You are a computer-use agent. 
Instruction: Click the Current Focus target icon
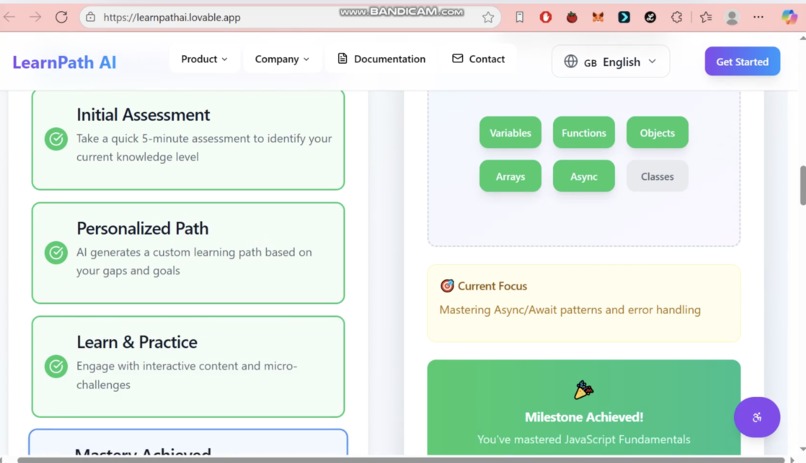(447, 286)
